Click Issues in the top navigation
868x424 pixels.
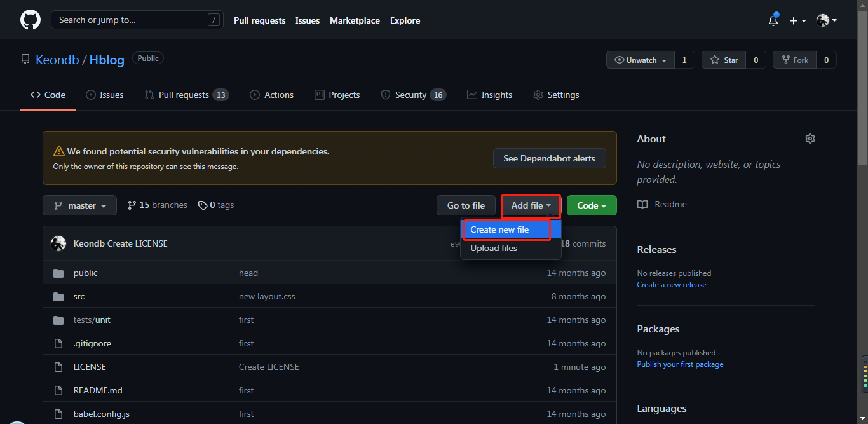click(x=308, y=20)
